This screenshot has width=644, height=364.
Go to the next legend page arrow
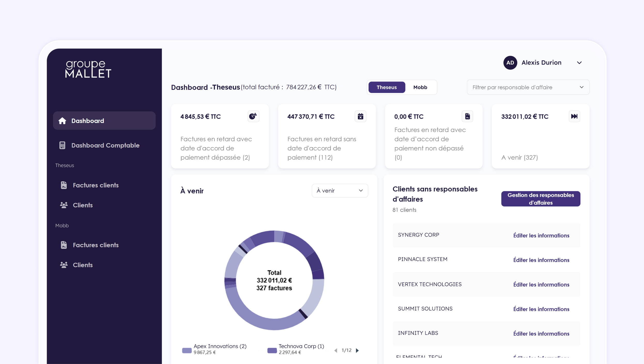click(x=357, y=351)
